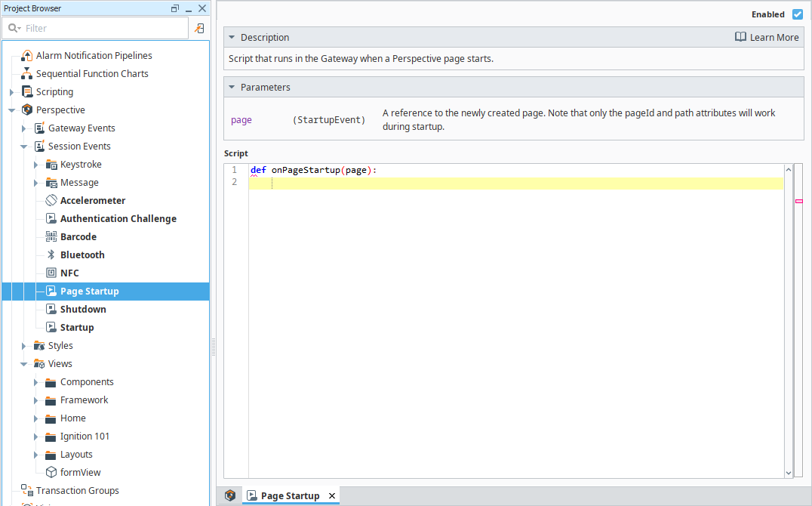Expand the Message folder
812x506 pixels.
click(35, 183)
